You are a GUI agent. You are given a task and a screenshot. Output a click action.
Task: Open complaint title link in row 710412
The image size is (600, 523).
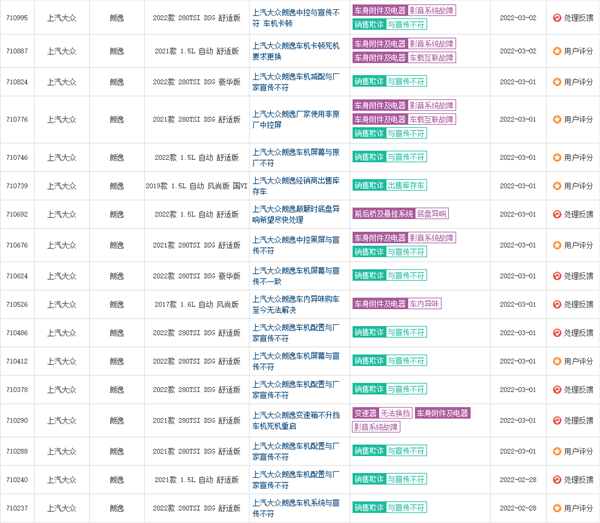pos(296,361)
